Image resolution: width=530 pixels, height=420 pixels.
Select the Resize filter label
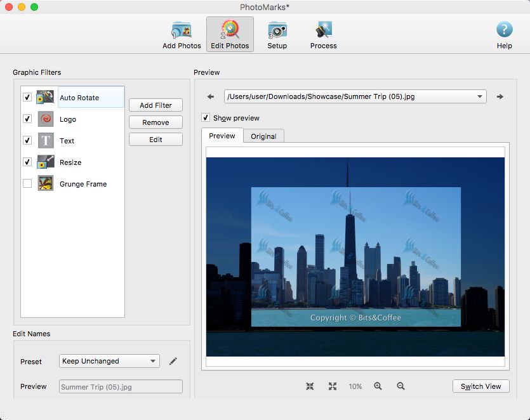coord(70,162)
